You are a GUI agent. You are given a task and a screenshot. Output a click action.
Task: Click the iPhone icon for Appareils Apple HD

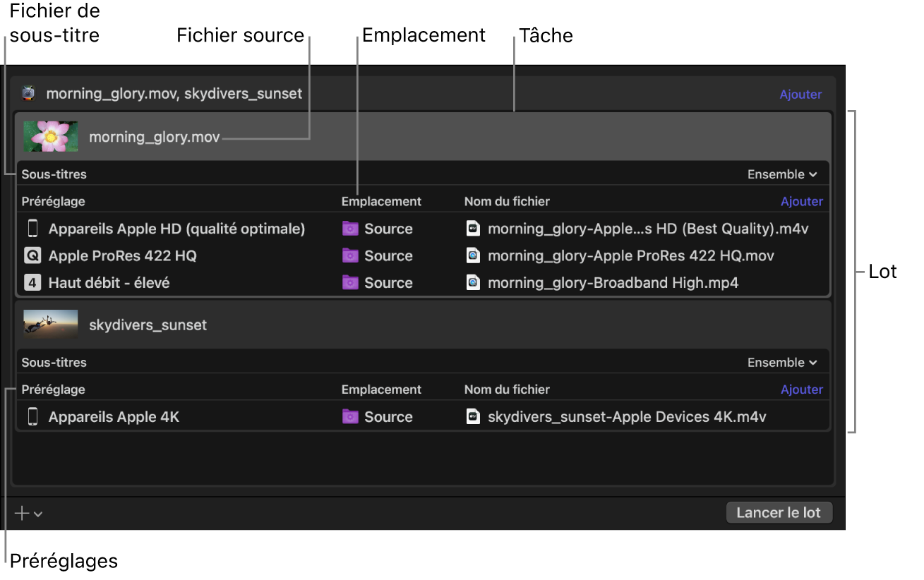tap(32, 229)
